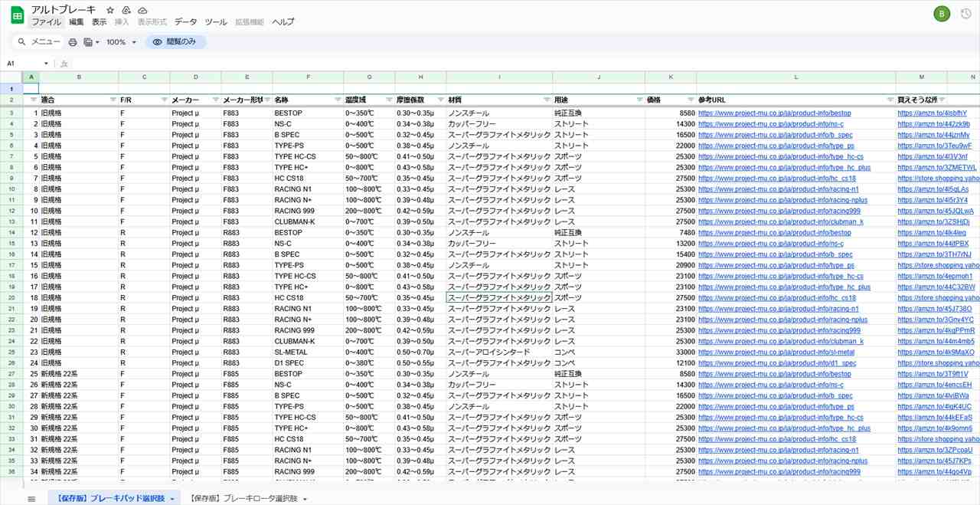
Task: Click the filter icon on the 価格 column
Action: click(x=690, y=100)
